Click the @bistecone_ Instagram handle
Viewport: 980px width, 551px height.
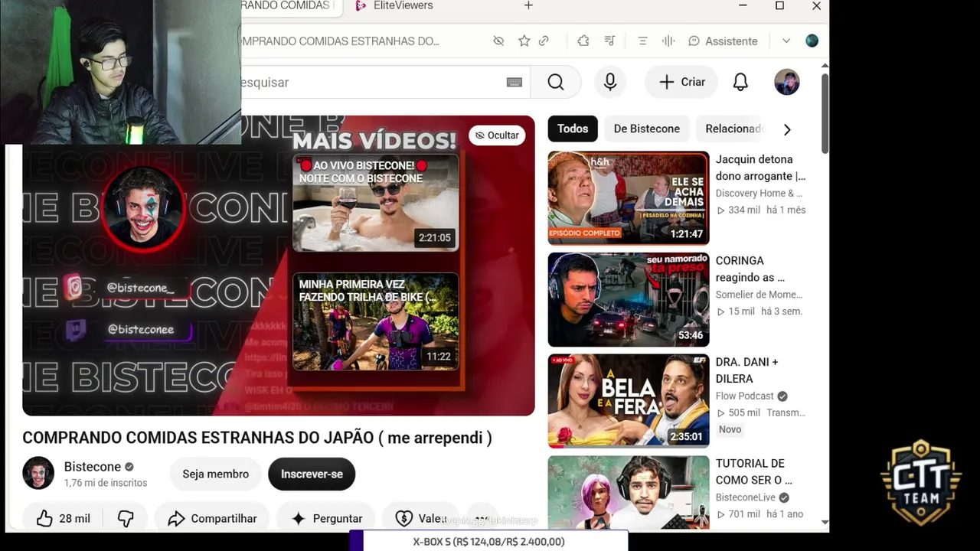tap(141, 288)
